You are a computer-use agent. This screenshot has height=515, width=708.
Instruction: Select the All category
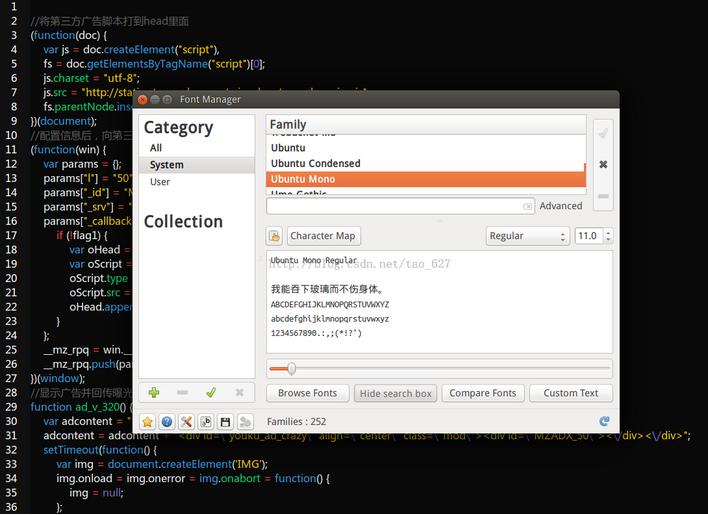(x=197, y=148)
